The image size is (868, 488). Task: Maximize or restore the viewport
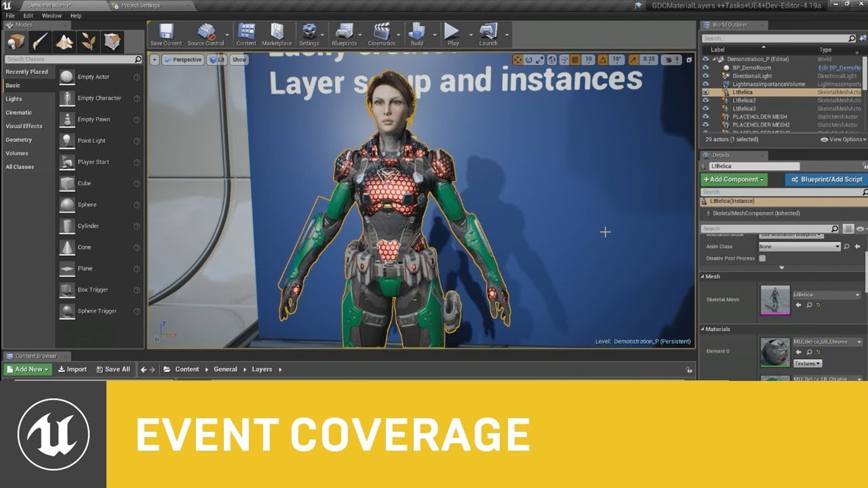coord(689,60)
